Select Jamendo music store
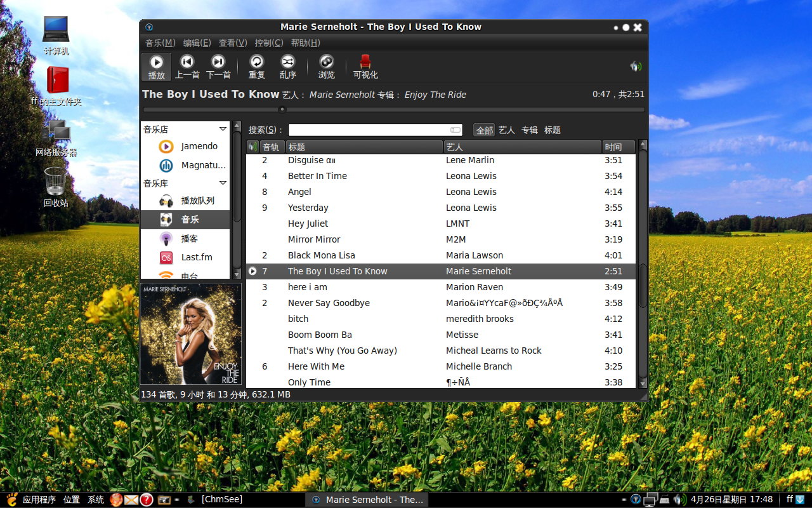Image resolution: width=812 pixels, height=508 pixels. [185, 146]
